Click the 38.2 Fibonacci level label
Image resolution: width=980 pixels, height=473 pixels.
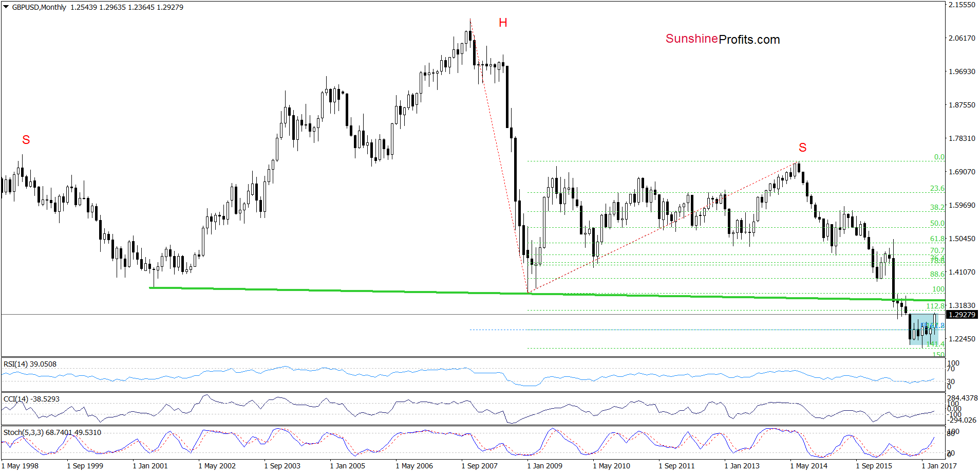tap(937, 207)
